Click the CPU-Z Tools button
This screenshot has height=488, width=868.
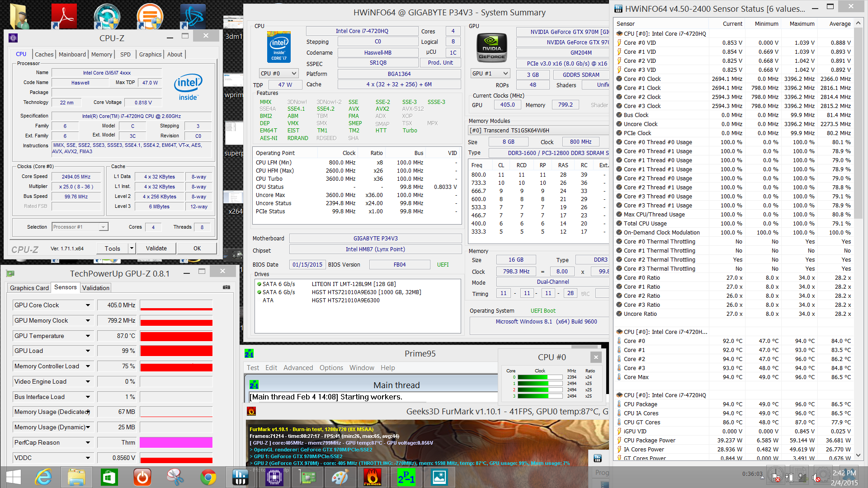pyautogui.click(x=113, y=248)
